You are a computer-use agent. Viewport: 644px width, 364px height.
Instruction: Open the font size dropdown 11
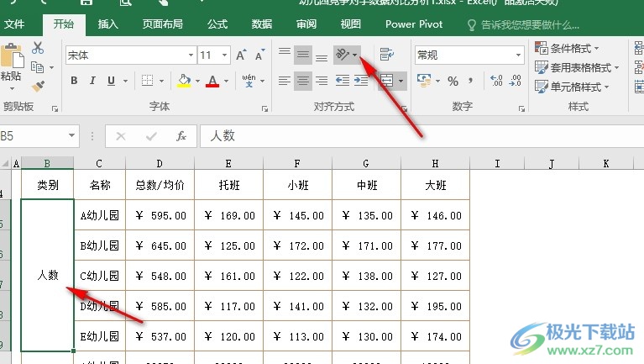pyautogui.click(x=225, y=55)
